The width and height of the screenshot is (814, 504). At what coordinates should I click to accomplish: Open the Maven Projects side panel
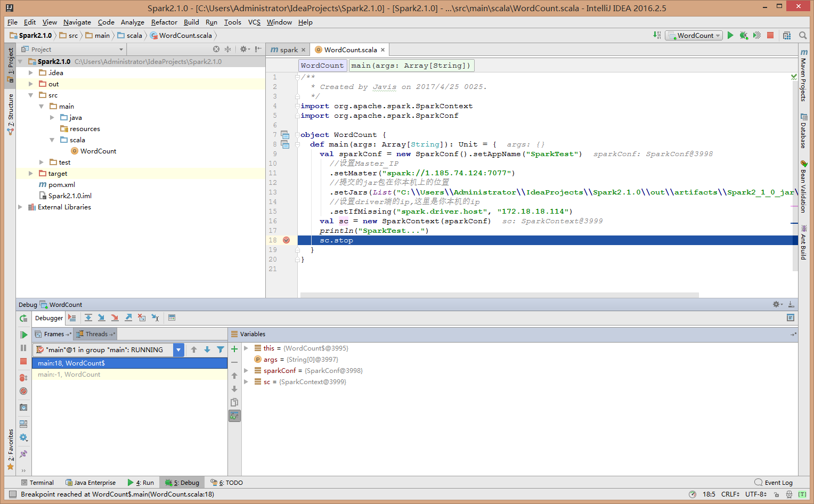804,75
